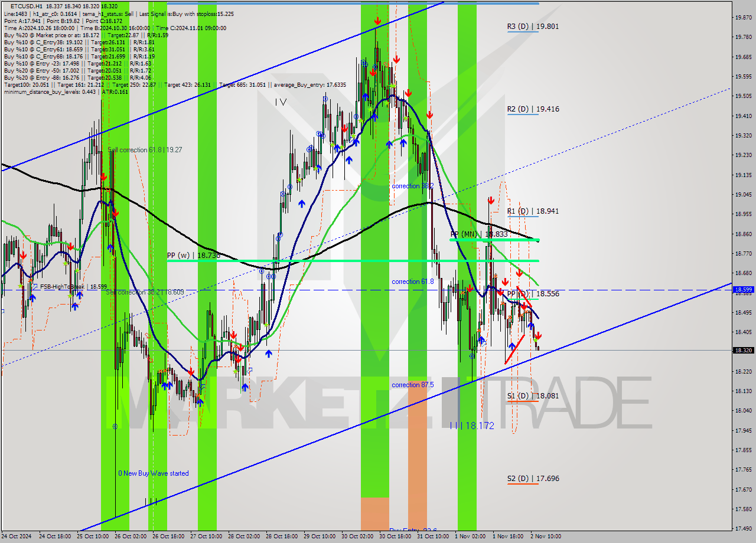Screen dimensions: 756x543
Task: Click the 29 Oct 10:00 time label
Action: [320, 537]
